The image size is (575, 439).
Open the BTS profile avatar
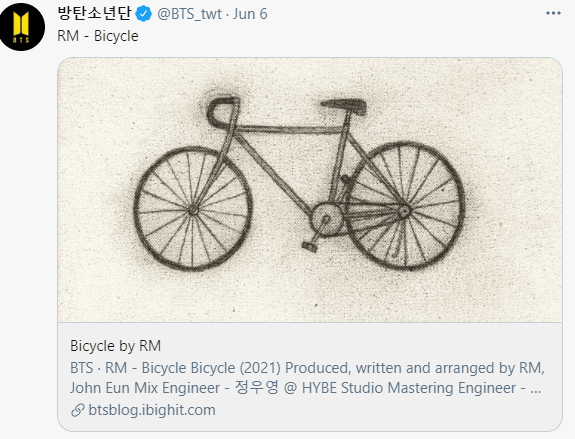(x=22, y=26)
